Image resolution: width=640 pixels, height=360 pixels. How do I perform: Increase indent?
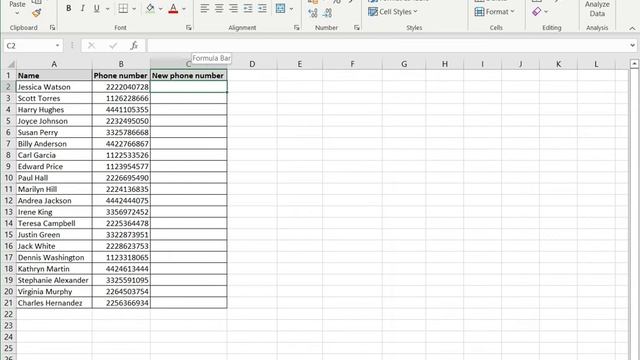click(x=262, y=8)
